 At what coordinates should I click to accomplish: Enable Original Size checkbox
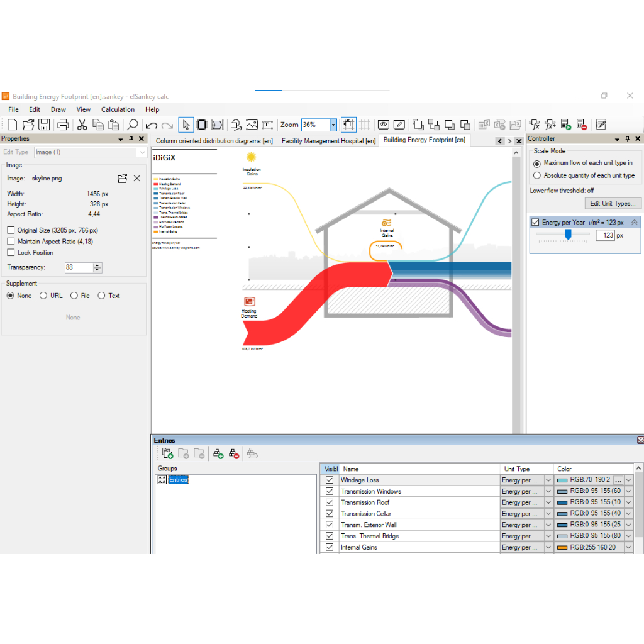(x=11, y=230)
